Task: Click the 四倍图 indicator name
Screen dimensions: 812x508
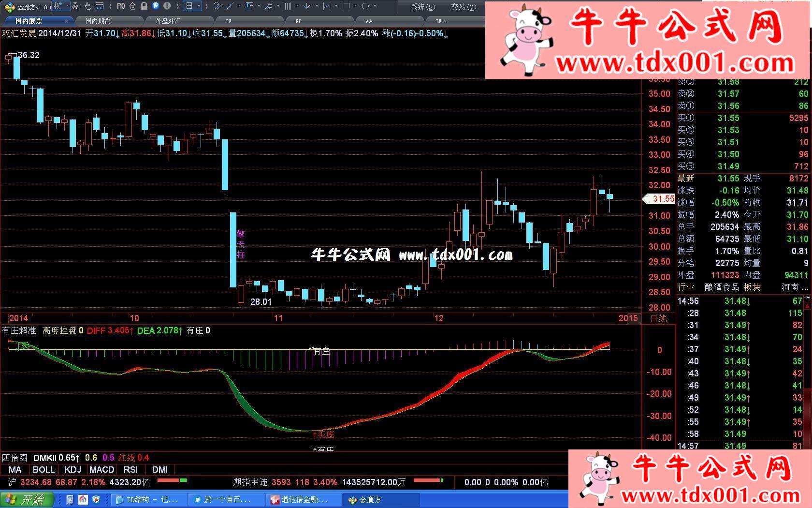Action: (x=14, y=458)
